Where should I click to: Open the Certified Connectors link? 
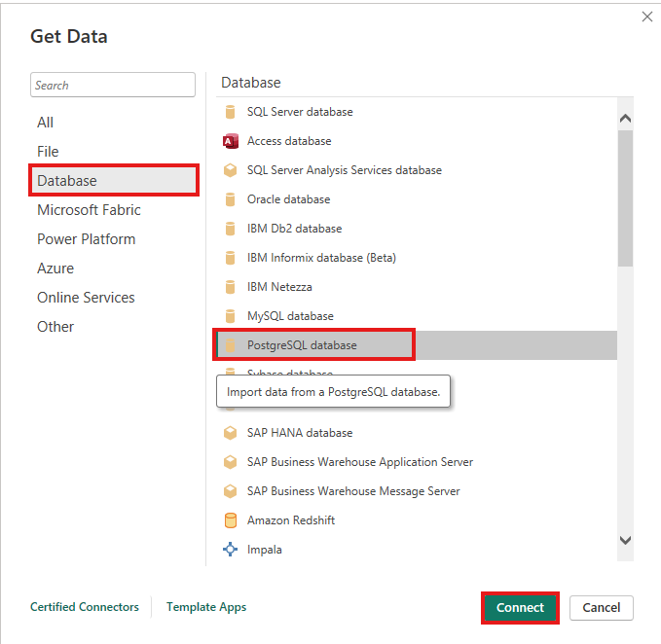click(85, 607)
